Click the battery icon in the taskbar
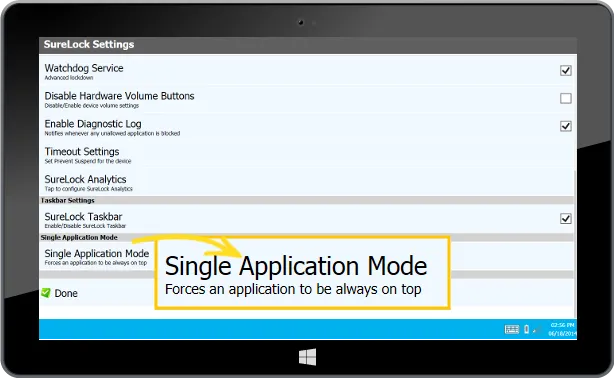The image size is (614, 378). [x=527, y=329]
